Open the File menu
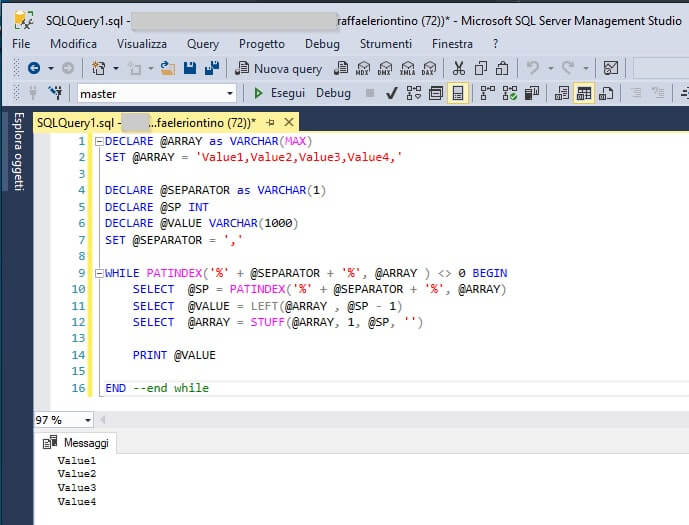The image size is (689, 525). click(x=21, y=44)
